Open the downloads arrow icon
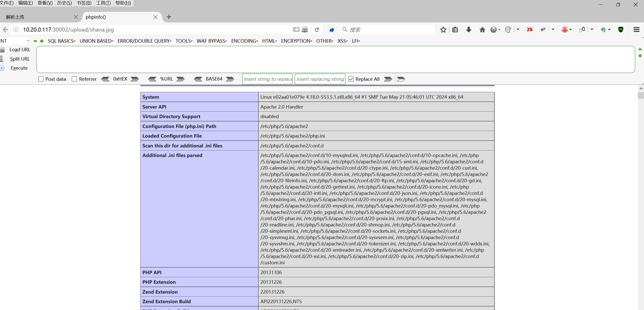The width and height of the screenshot is (644, 310). (469, 30)
